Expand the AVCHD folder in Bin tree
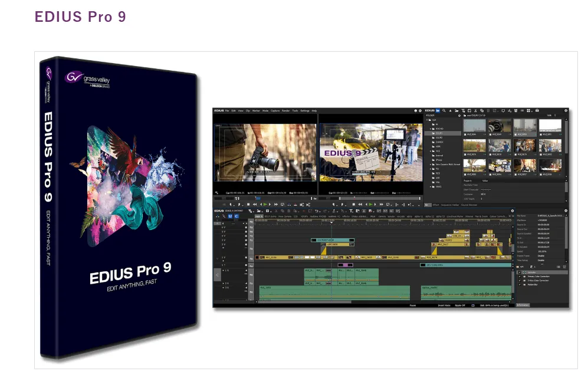 coord(431,129)
